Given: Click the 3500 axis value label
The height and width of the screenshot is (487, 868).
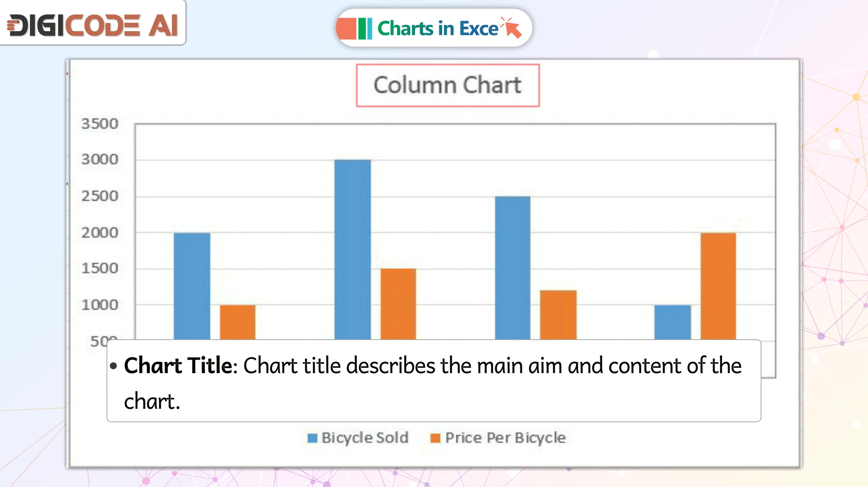Looking at the screenshot, I should (99, 124).
